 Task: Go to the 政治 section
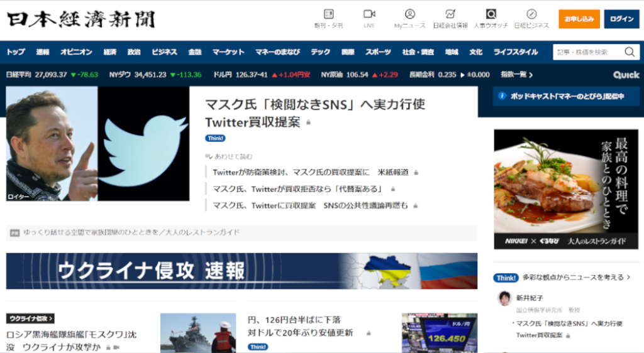(x=134, y=52)
